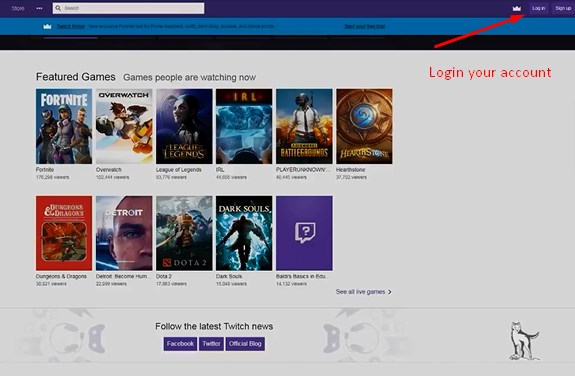Screen dimensions: 575x376
Task: Click Follow the latest Twitch news heading
Action: point(214,326)
